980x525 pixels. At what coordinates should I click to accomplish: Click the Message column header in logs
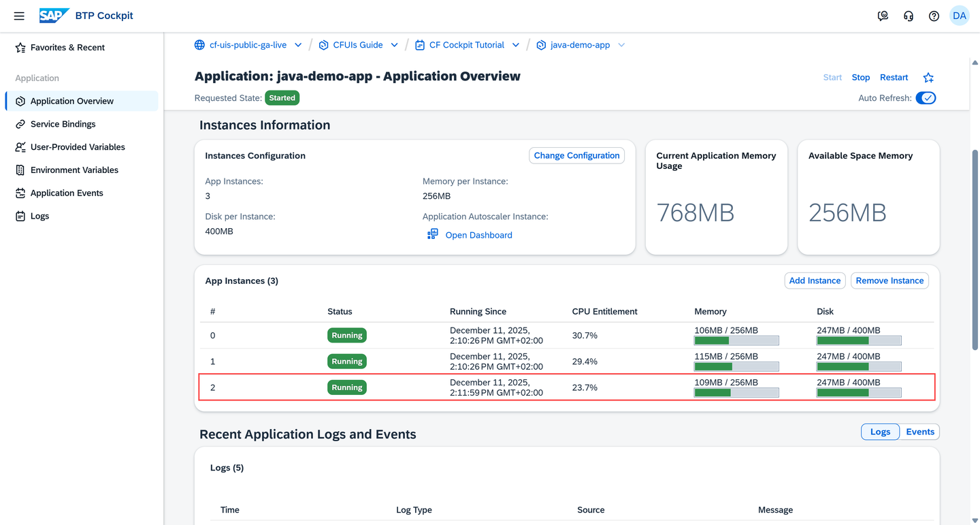click(x=775, y=509)
